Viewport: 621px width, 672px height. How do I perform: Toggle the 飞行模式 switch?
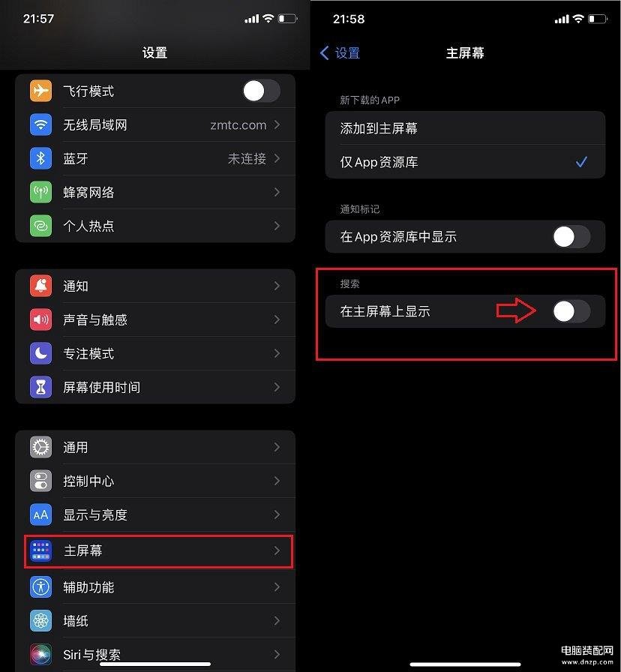pyautogui.click(x=262, y=91)
